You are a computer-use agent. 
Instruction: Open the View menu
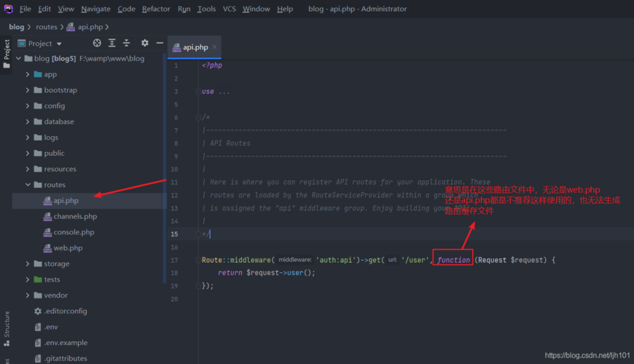[66, 9]
